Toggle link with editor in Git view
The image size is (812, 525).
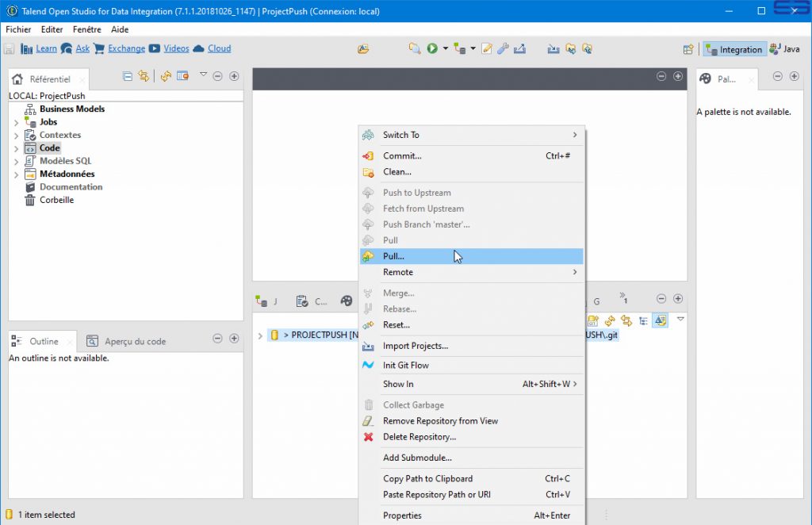626,321
